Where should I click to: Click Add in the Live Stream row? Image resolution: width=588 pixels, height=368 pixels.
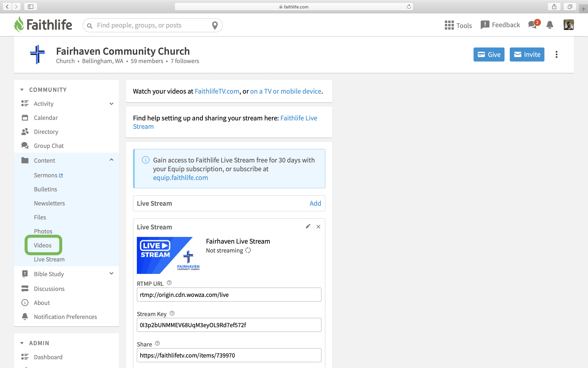(315, 203)
